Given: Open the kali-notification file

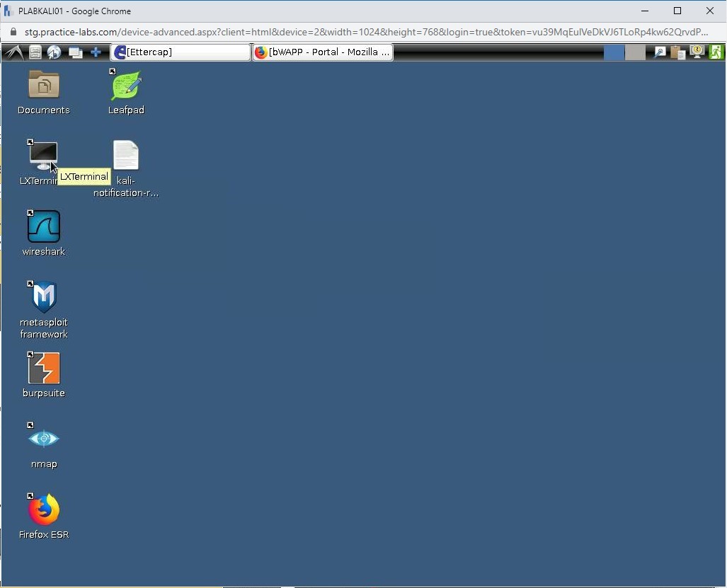Looking at the screenshot, I should pos(126,156).
